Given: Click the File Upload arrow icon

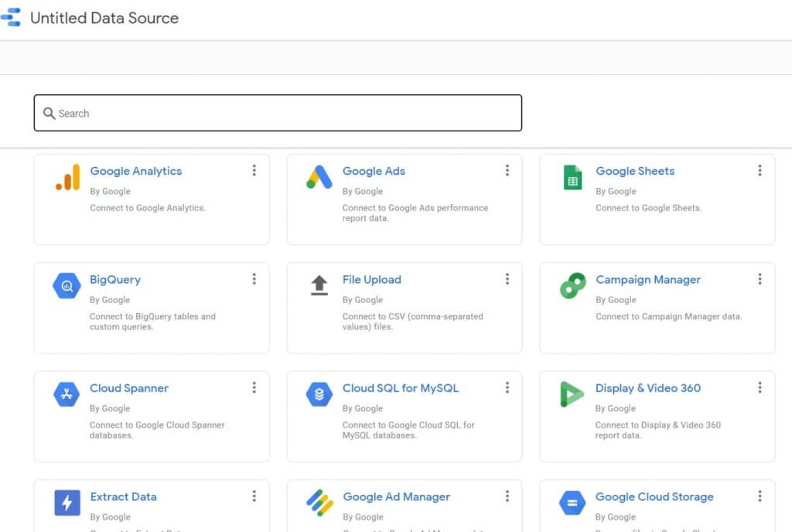Looking at the screenshot, I should [x=319, y=285].
